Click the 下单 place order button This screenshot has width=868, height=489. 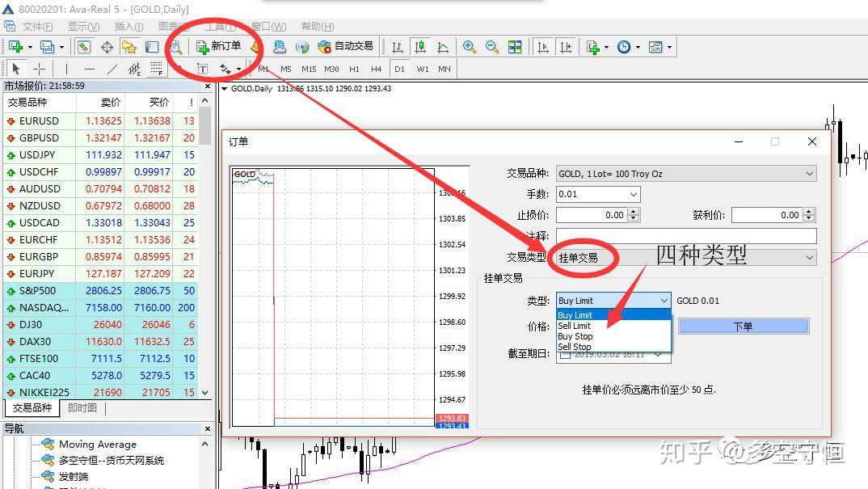[x=744, y=327]
